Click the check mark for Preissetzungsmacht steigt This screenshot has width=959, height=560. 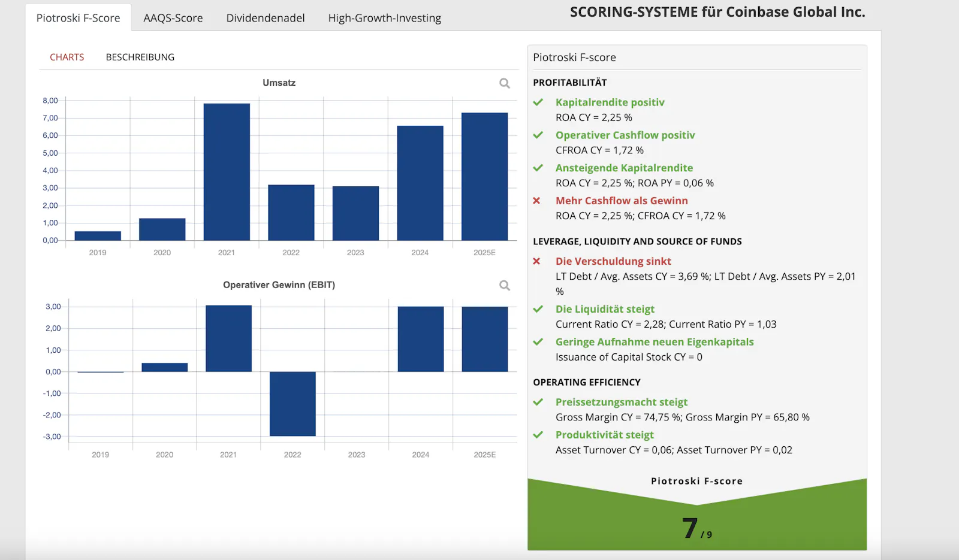(x=538, y=402)
